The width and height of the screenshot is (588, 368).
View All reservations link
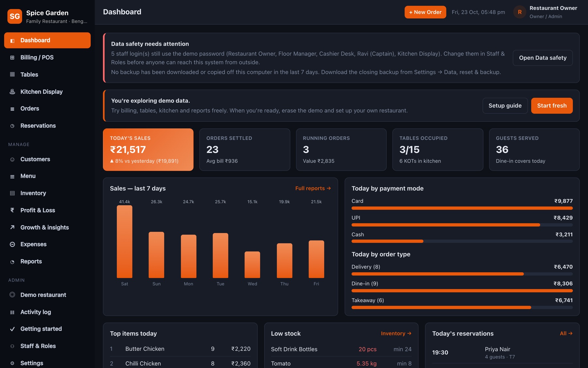(x=566, y=333)
